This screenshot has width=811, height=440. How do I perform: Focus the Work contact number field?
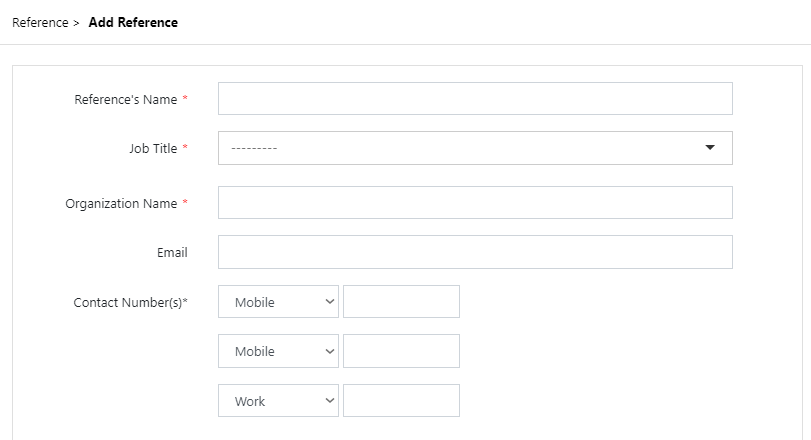401,401
